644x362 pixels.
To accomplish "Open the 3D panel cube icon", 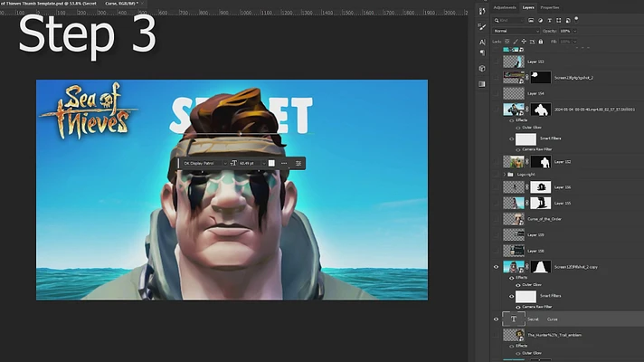I will pyautogui.click(x=482, y=68).
